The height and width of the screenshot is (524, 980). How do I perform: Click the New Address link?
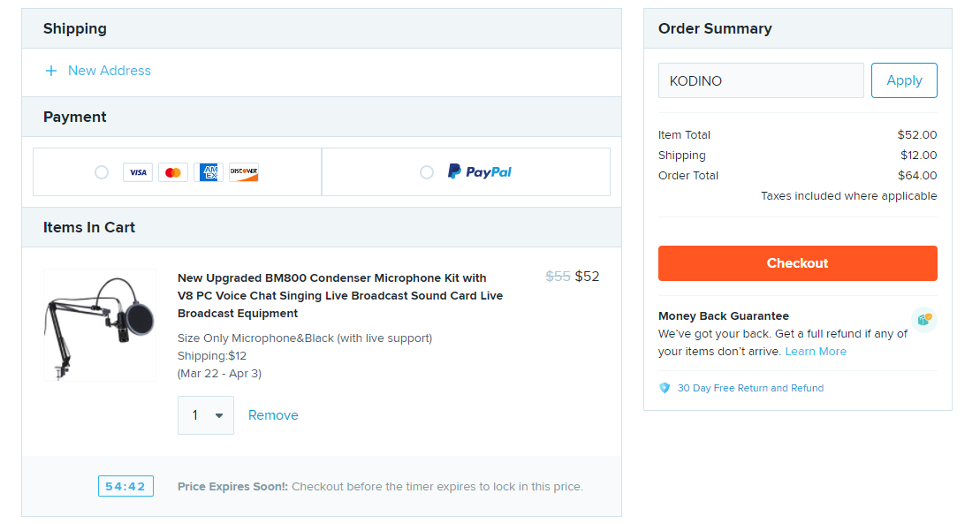(110, 71)
